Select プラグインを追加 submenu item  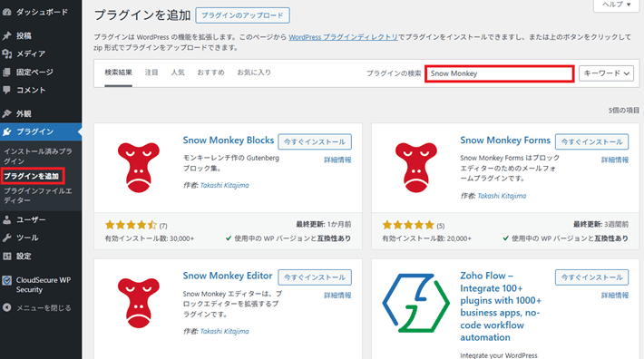click(32, 176)
